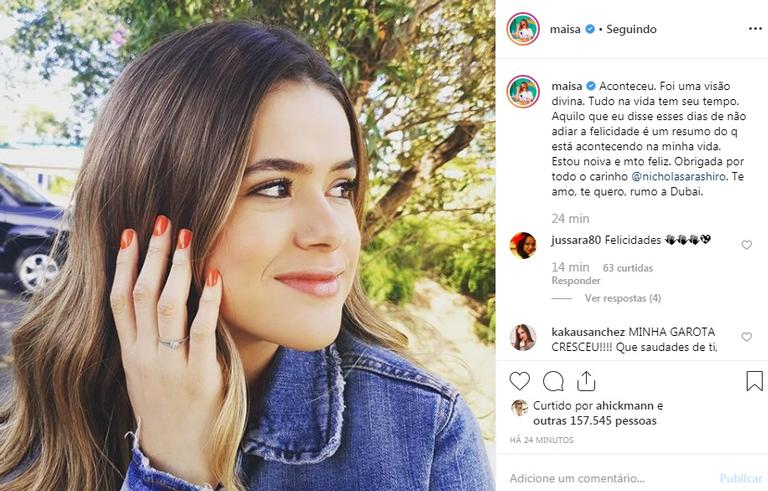Share the post via the share icon

(586, 381)
